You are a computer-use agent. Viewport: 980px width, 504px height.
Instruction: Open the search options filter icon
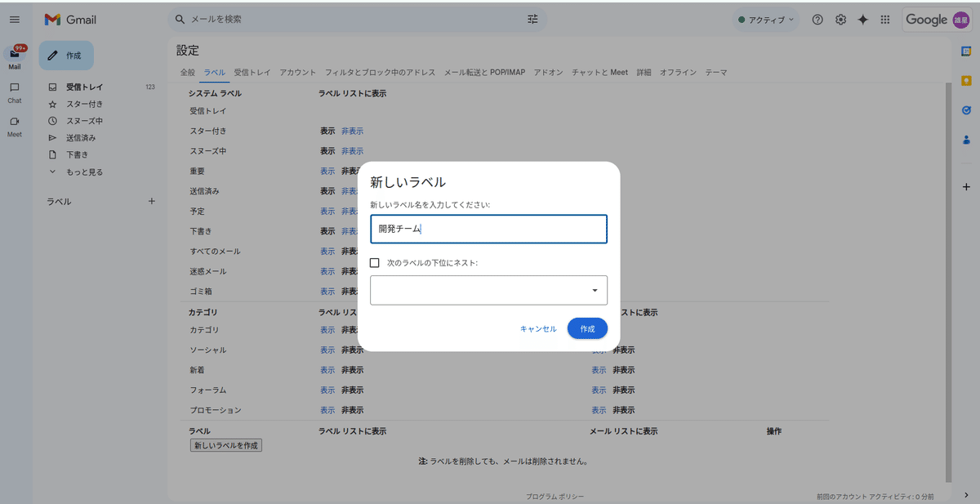532,19
